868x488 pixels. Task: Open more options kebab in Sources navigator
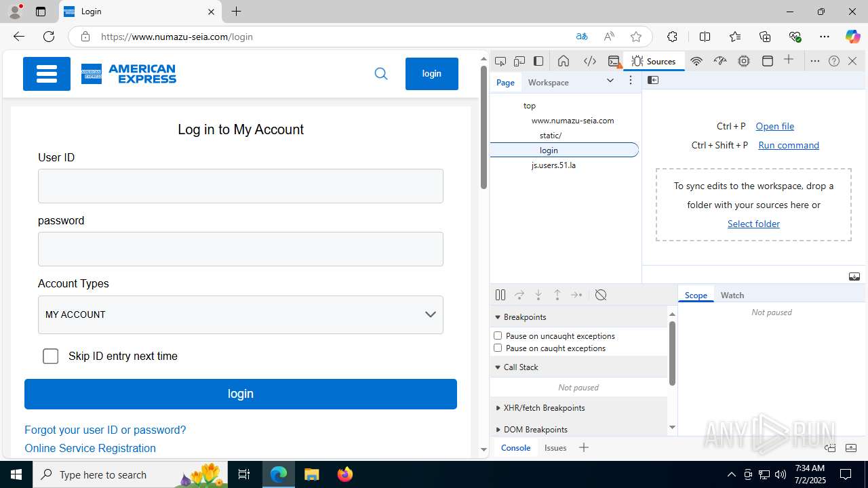tap(631, 81)
